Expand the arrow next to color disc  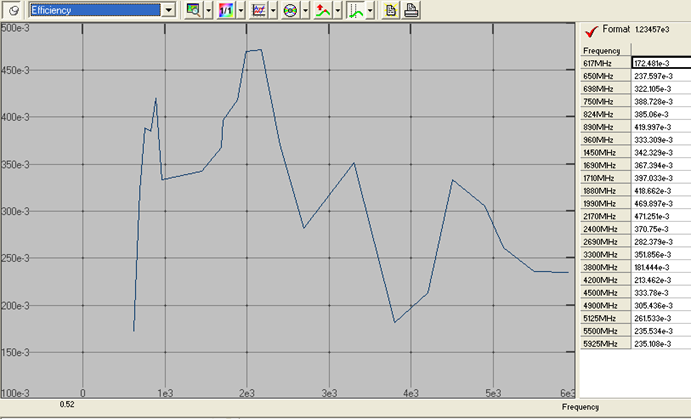[305, 10]
